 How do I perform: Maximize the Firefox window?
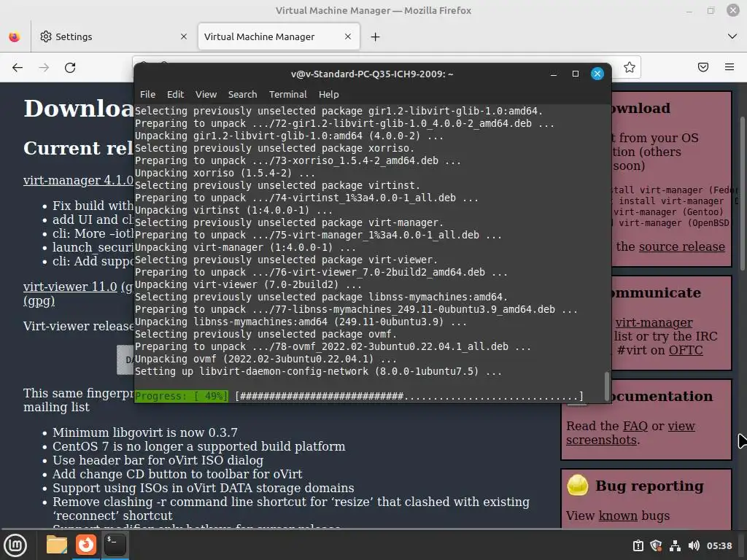[711, 10]
